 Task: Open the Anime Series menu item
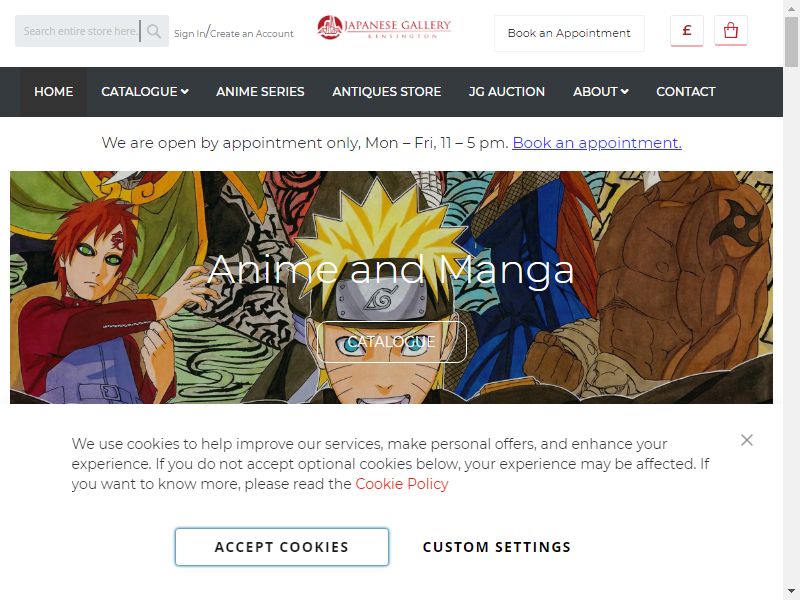pos(260,92)
